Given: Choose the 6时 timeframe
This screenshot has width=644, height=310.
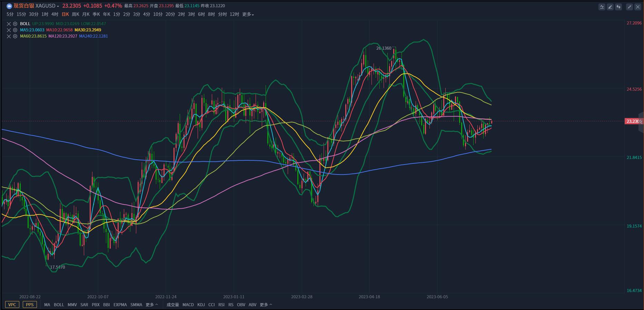Looking at the screenshot, I should tap(201, 14).
